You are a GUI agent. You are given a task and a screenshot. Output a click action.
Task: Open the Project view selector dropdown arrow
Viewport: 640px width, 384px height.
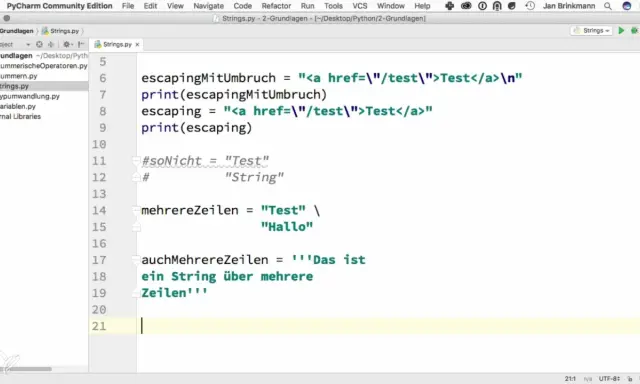tap(28, 44)
